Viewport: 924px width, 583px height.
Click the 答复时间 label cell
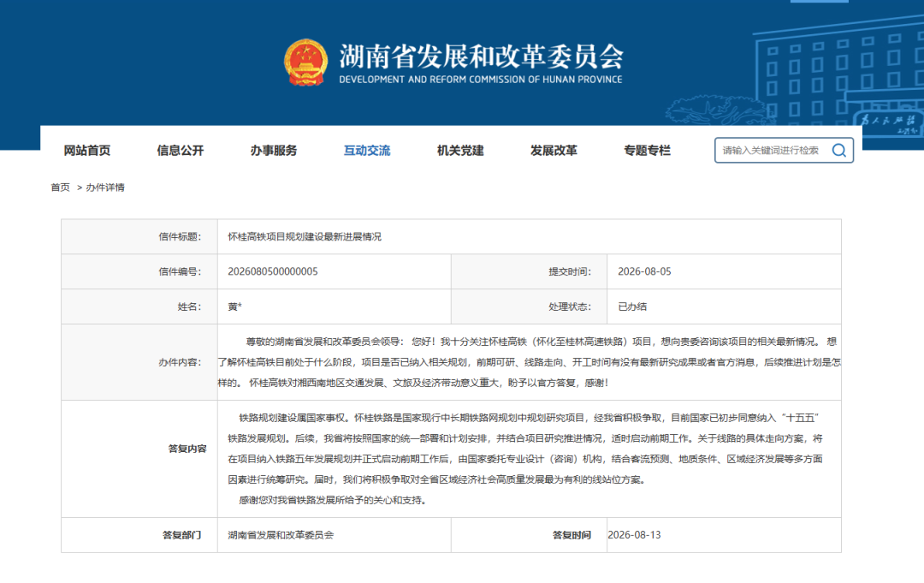coord(530,535)
